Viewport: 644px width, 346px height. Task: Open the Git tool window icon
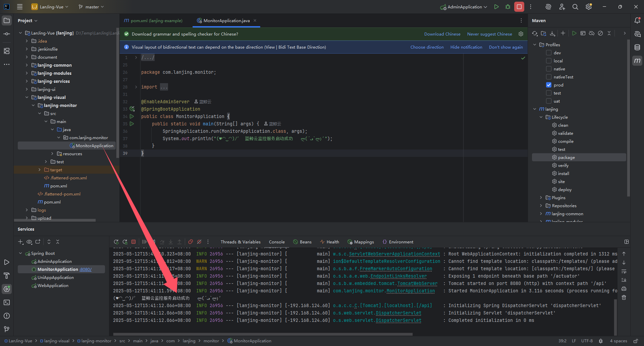pos(7,329)
